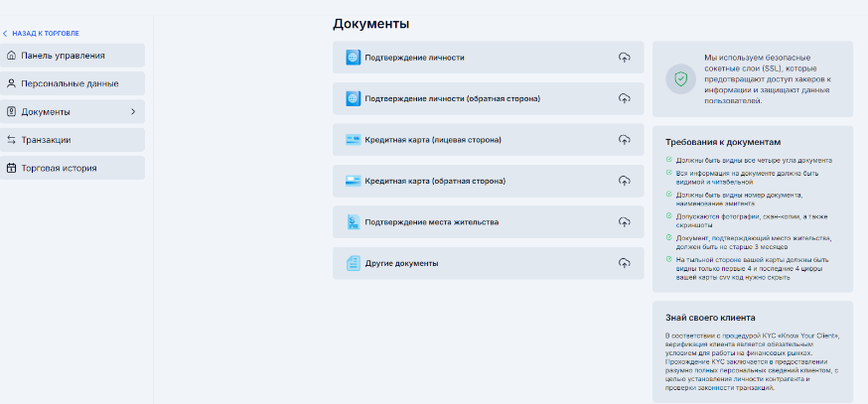Upload Кредитная карта (лицевая сторона) via cloud icon
868x404 pixels.
click(x=625, y=139)
